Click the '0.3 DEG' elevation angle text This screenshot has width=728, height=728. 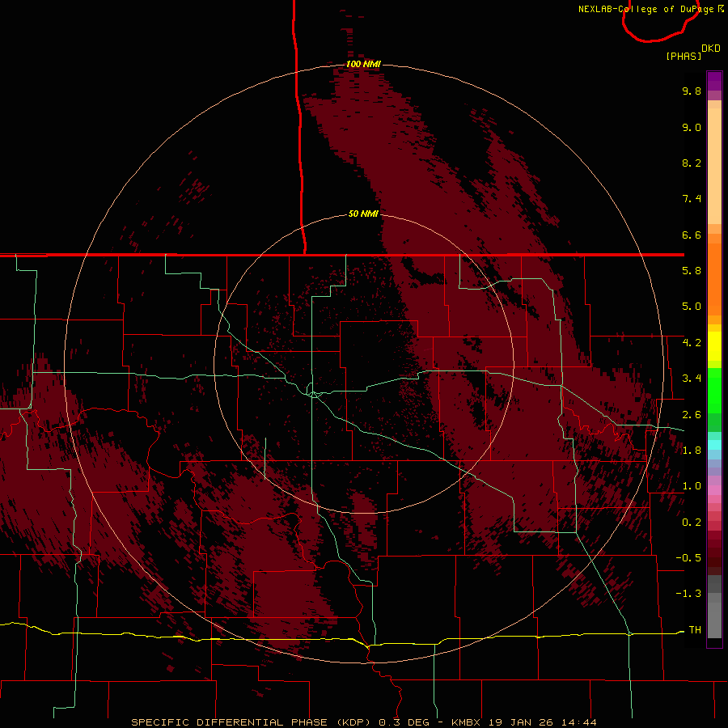(404, 722)
